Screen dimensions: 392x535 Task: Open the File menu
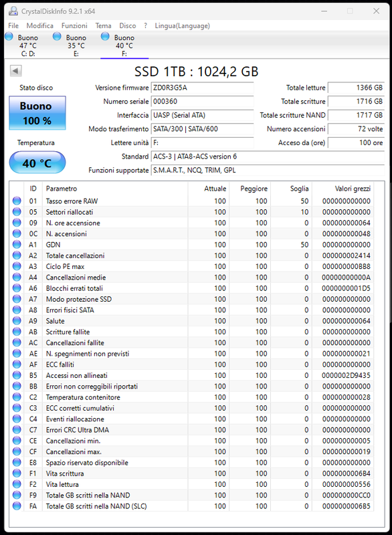click(13, 25)
